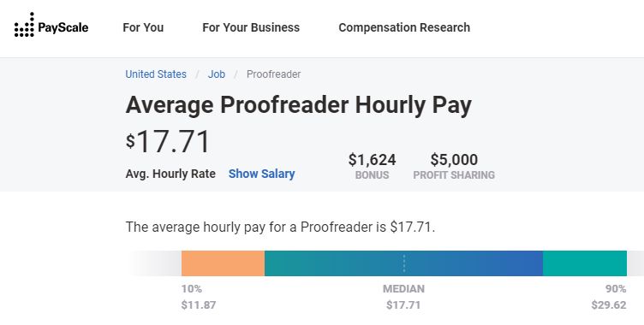Viewport: 644px width, 325px height.
Task: Click the Proofreader breadcrumb text
Action: click(x=273, y=74)
